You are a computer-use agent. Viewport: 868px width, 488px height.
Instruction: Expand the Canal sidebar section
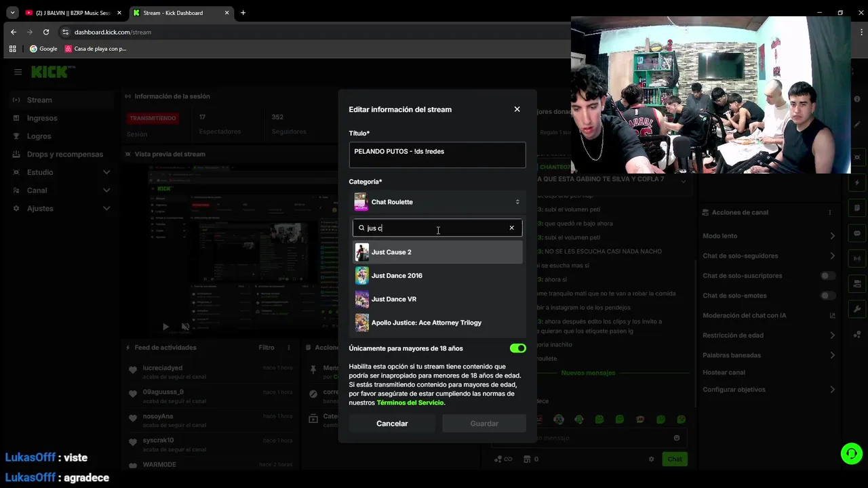pos(106,190)
